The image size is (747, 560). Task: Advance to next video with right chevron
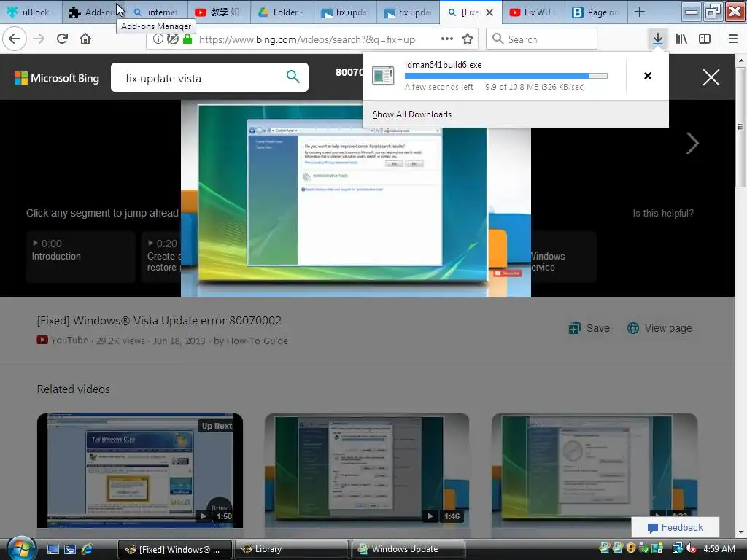click(692, 144)
